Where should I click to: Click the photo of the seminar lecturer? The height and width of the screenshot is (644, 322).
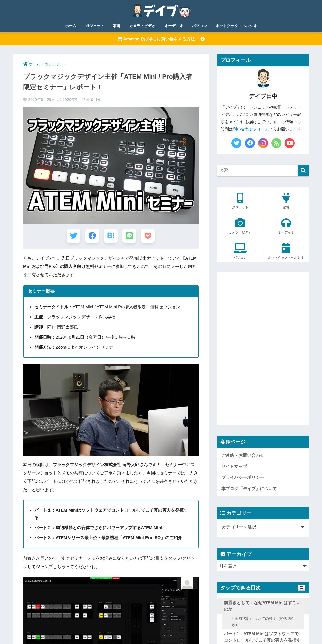click(x=111, y=410)
